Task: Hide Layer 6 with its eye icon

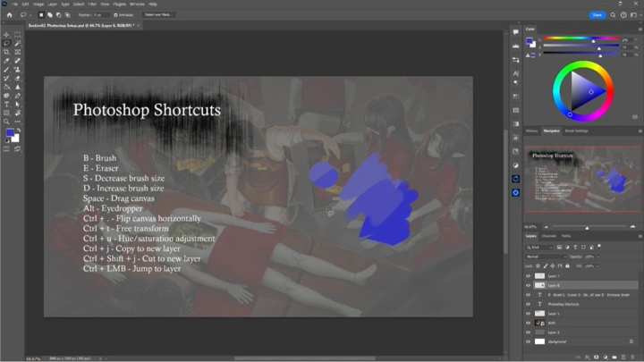Action: pos(529,285)
